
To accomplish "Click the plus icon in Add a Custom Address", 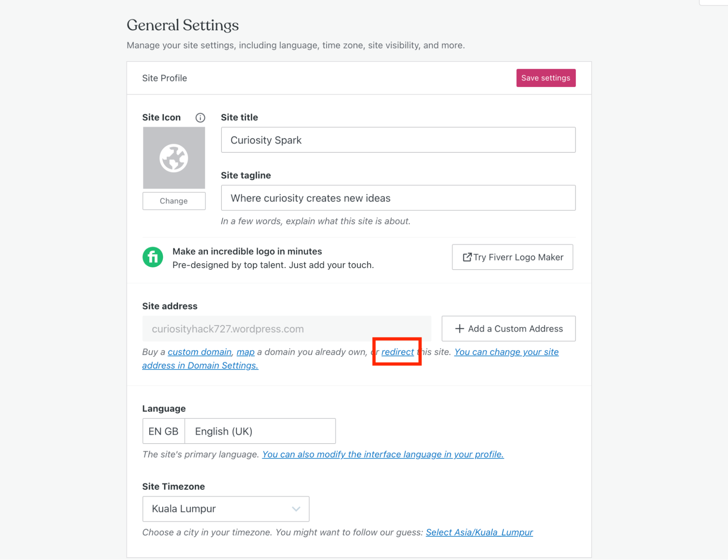I will (460, 329).
